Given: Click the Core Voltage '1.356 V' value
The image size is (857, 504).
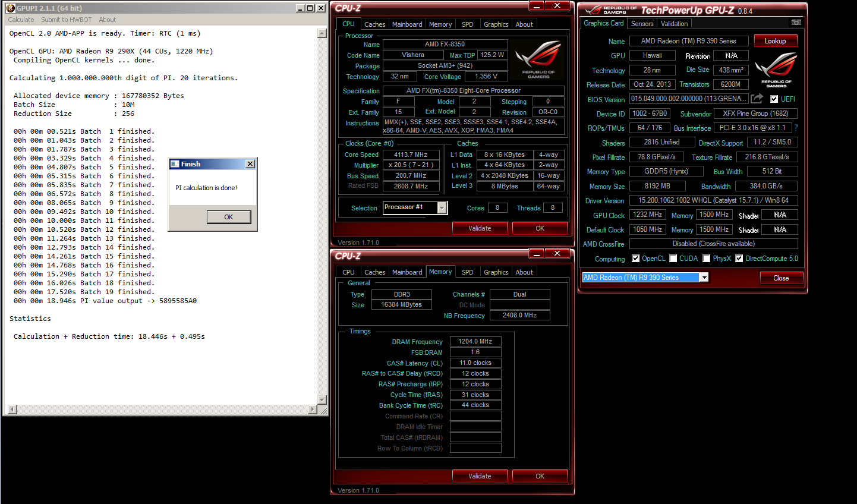Looking at the screenshot, I should click(x=486, y=76).
